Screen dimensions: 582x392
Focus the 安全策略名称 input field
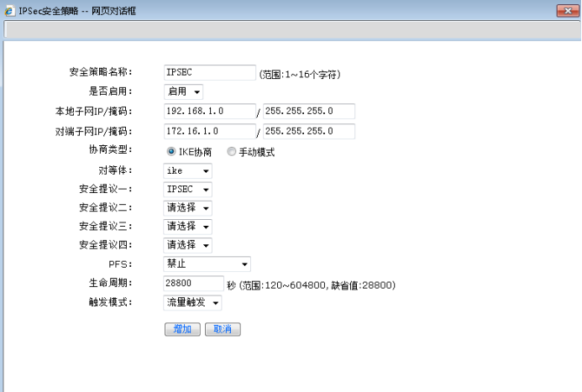(210, 72)
